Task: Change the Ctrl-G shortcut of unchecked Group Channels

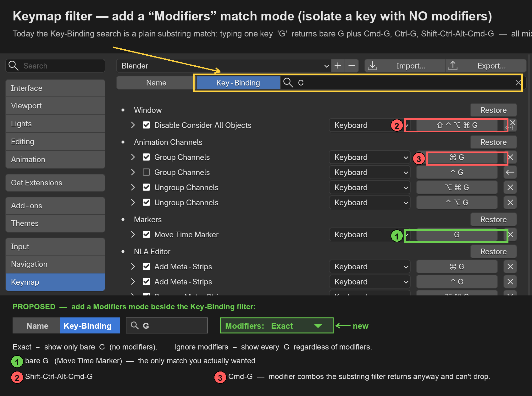Action: (x=457, y=172)
